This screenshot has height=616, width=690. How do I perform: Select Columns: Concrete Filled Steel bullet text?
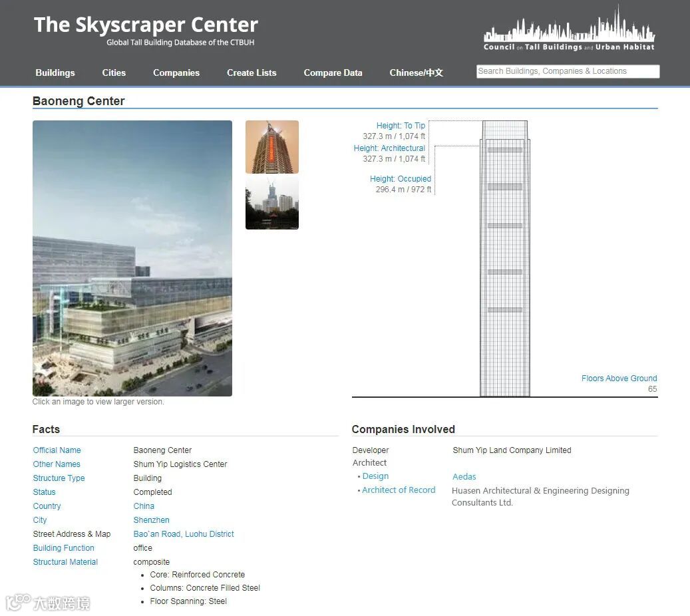pos(205,588)
